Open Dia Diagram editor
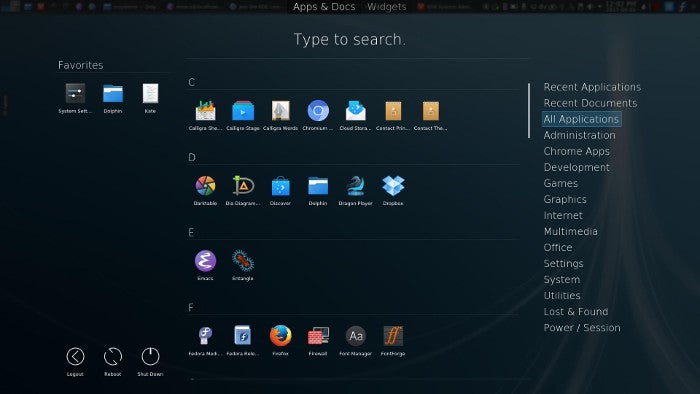This screenshot has width=700, height=394. tap(243, 190)
